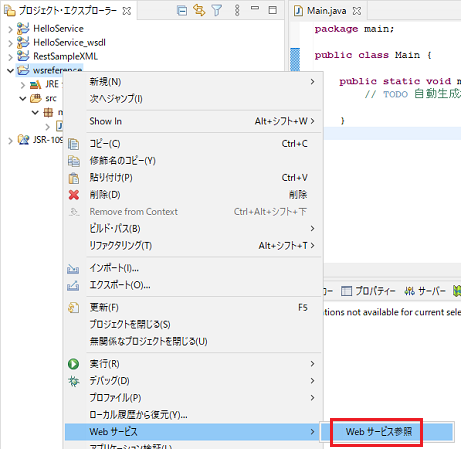The width and height of the screenshot is (461, 449).
Task: Toggle Link with Editor icon
Action: (199, 11)
